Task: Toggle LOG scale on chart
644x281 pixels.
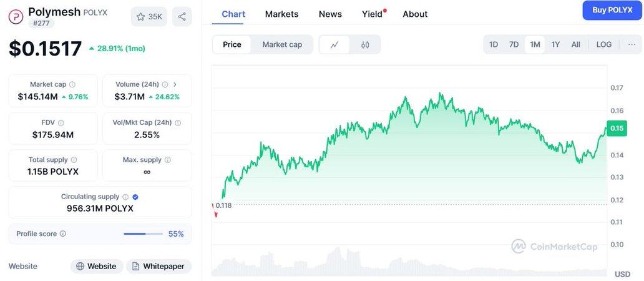Action: tap(604, 44)
